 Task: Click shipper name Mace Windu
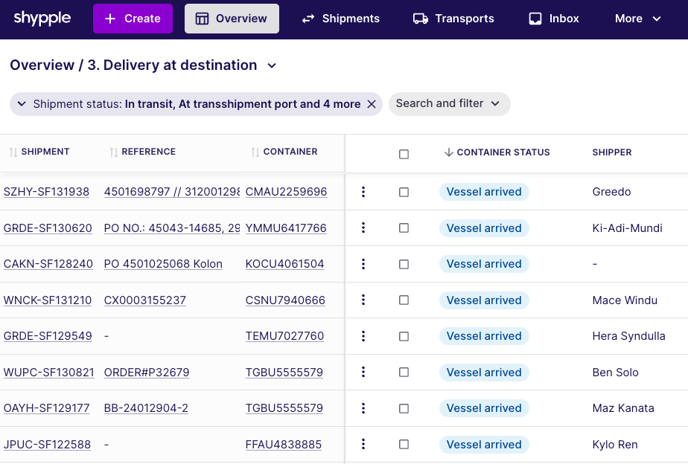625,300
